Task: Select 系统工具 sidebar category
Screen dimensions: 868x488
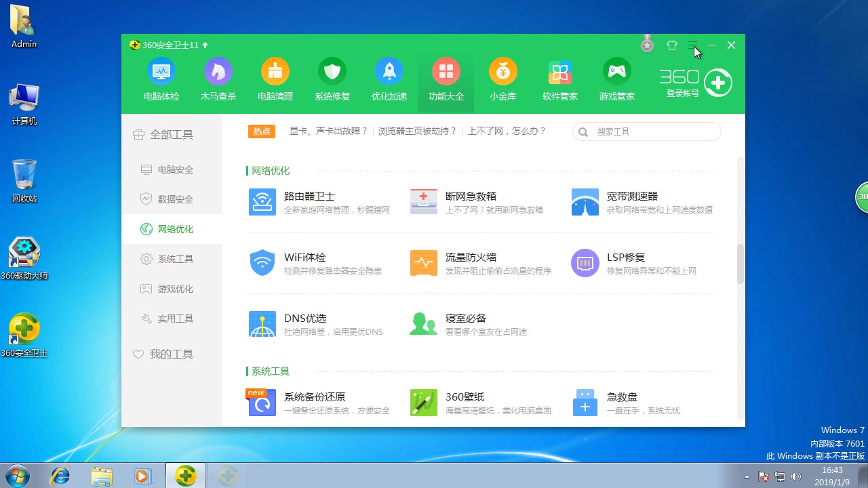Action: [x=172, y=259]
